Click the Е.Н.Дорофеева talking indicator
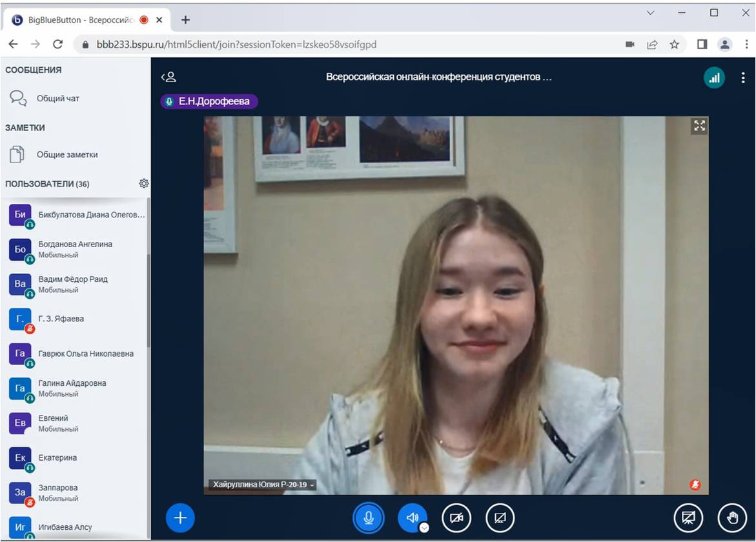This screenshot has width=756, height=542. (209, 101)
